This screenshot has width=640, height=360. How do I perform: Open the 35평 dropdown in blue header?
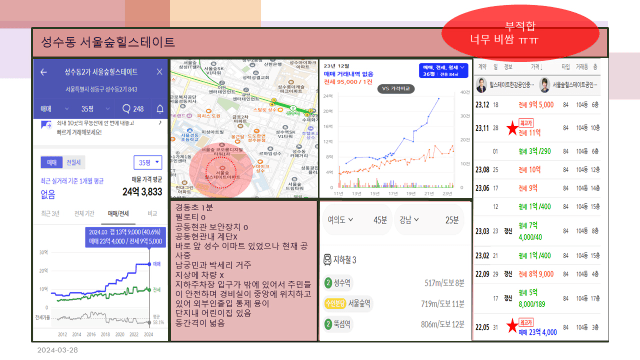coord(95,109)
